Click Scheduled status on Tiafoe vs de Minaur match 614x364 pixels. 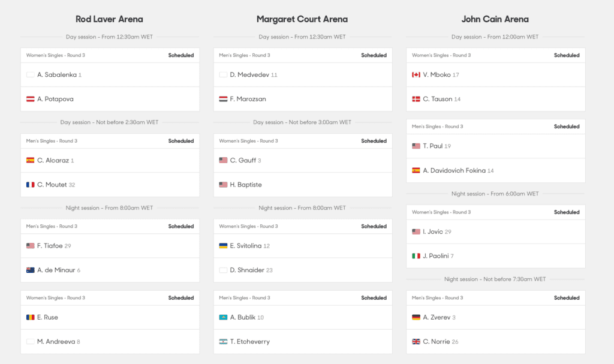tap(181, 227)
